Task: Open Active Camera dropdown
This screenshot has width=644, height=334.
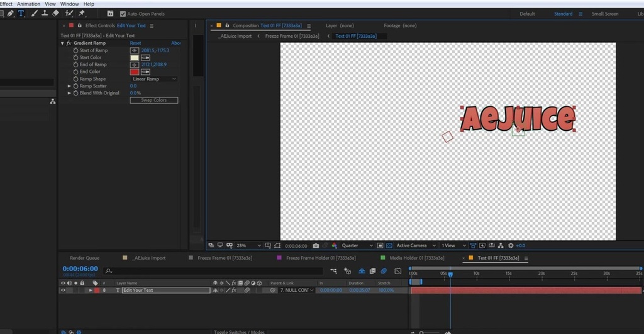Action: [x=416, y=246]
